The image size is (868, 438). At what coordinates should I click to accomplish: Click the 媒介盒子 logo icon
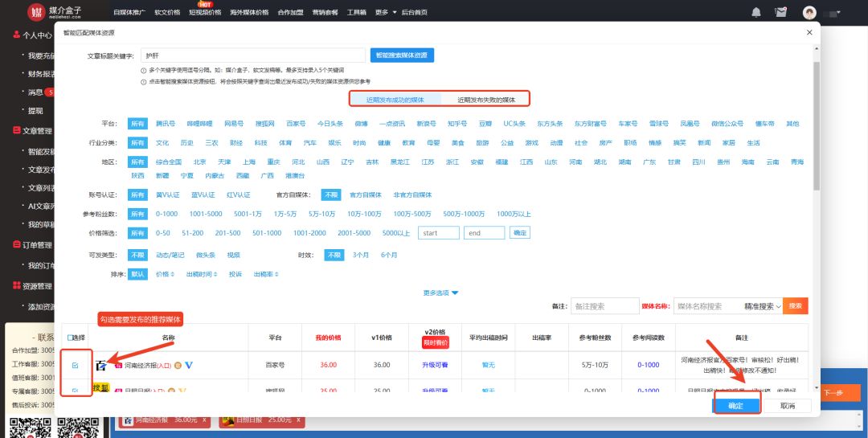(36, 12)
